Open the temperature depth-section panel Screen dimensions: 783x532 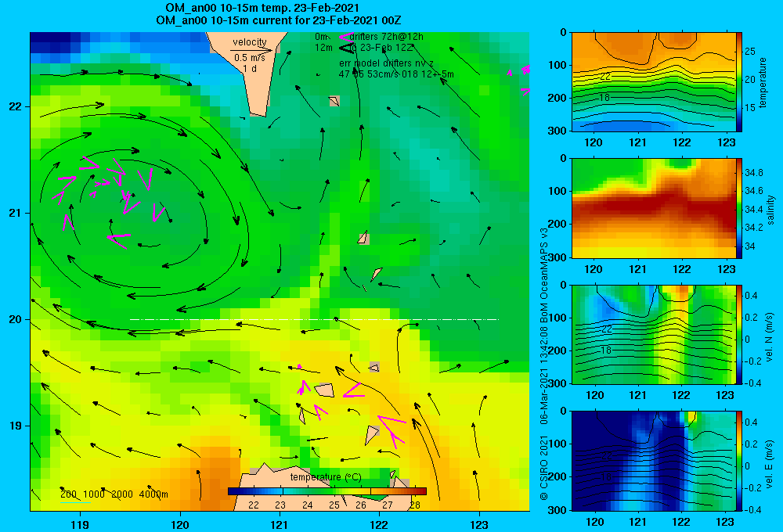pos(654,82)
